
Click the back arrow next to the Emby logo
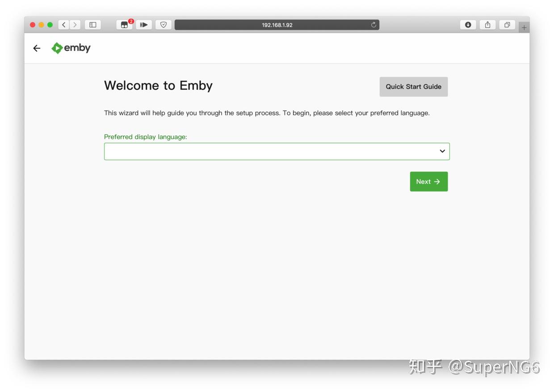coord(37,48)
